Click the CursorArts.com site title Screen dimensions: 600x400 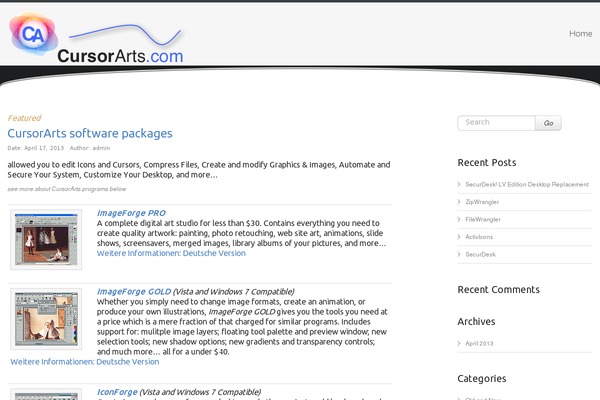(120, 56)
